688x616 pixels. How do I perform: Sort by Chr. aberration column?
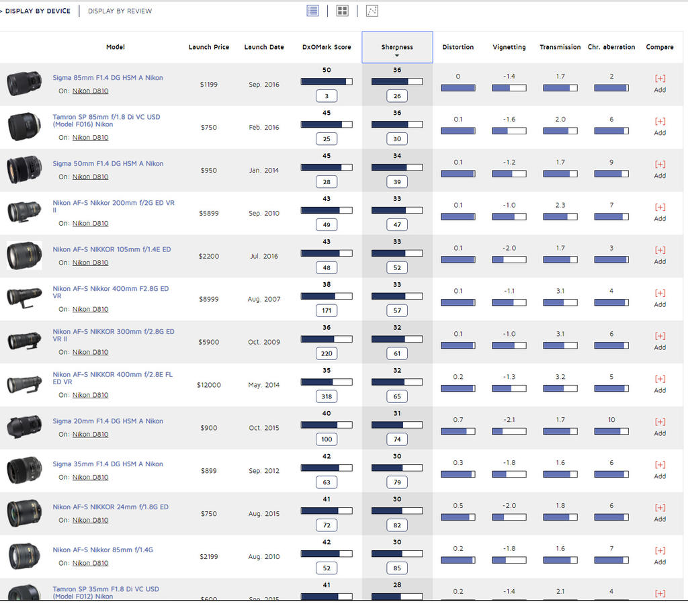[611, 47]
